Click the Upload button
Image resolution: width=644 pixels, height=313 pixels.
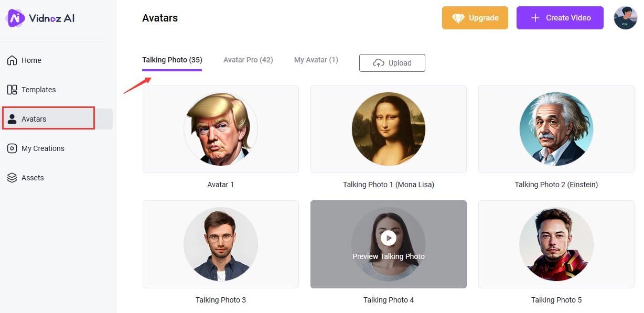coord(392,62)
